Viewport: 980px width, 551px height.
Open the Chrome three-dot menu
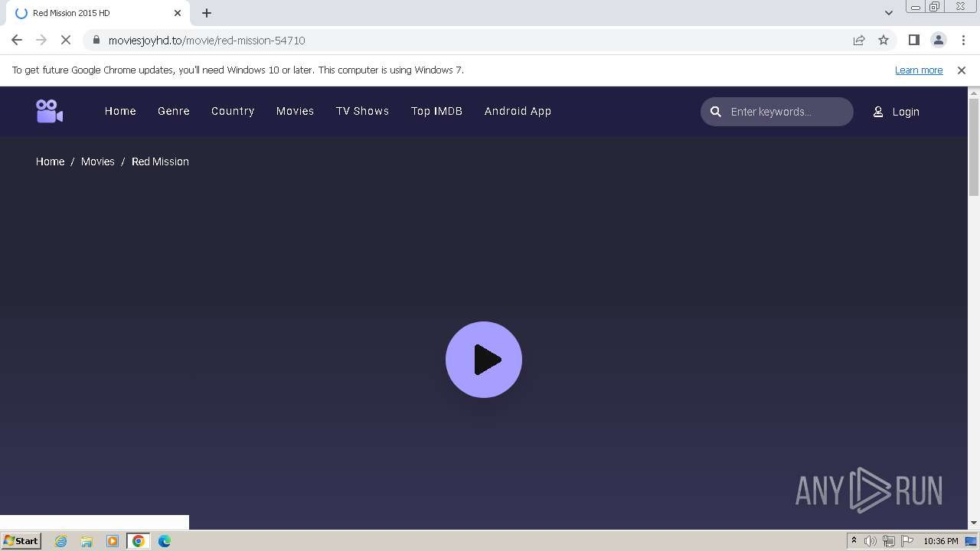(962, 40)
